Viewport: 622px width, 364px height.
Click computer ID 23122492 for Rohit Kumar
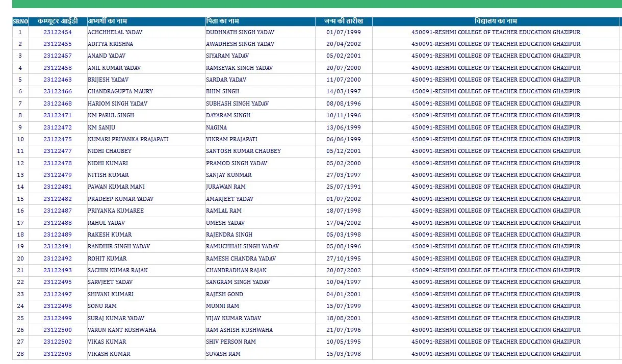[x=58, y=258]
